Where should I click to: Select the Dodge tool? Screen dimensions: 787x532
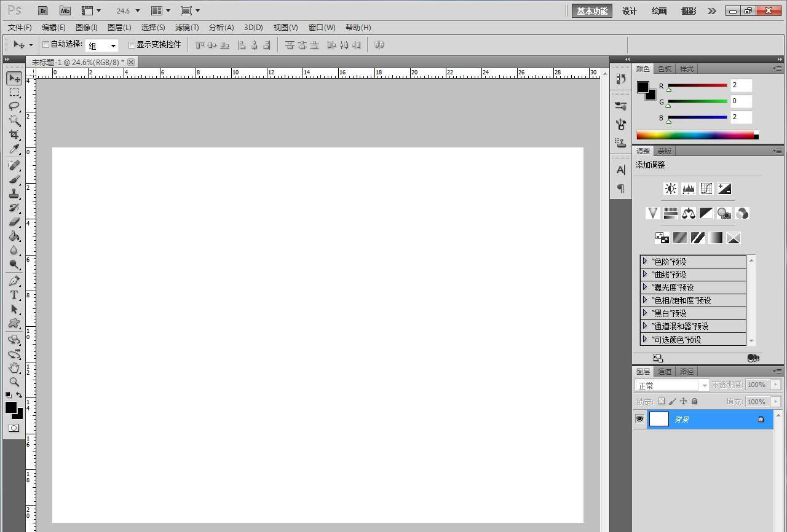(x=14, y=264)
